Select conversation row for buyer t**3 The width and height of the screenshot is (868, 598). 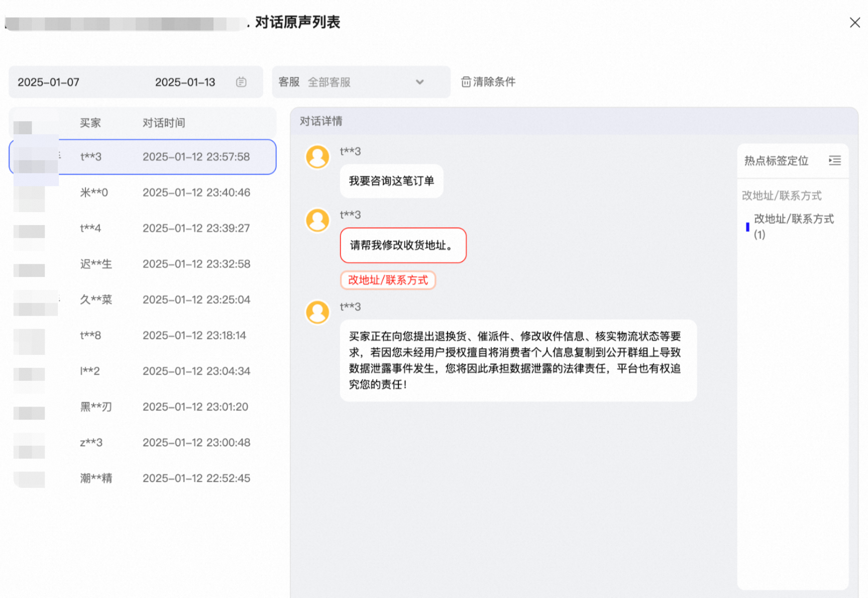[x=143, y=157]
